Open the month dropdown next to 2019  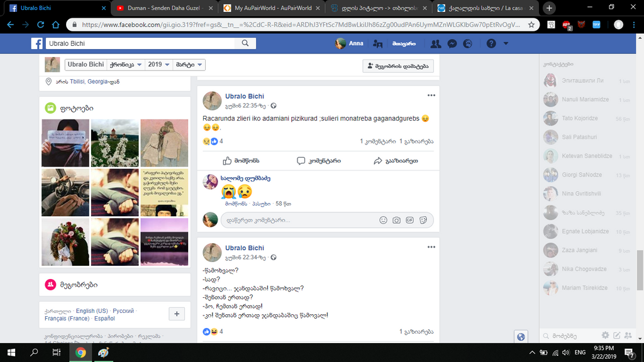click(x=189, y=65)
